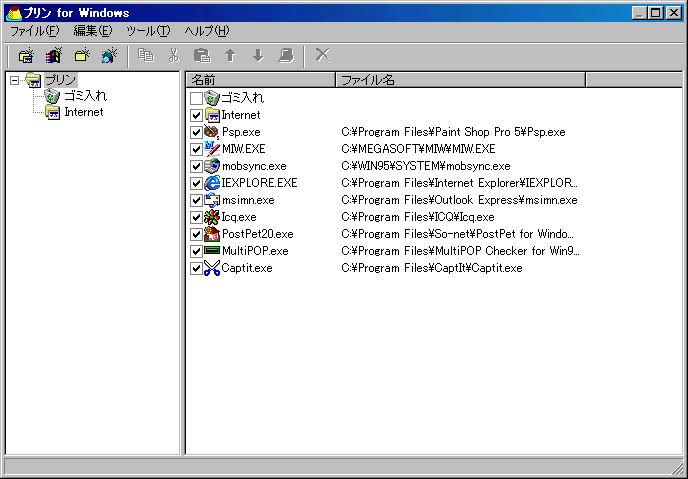688x479 pixels.
Task: Click the msimn.exe Outlook Express icon
Action: (x=212, y=200)
